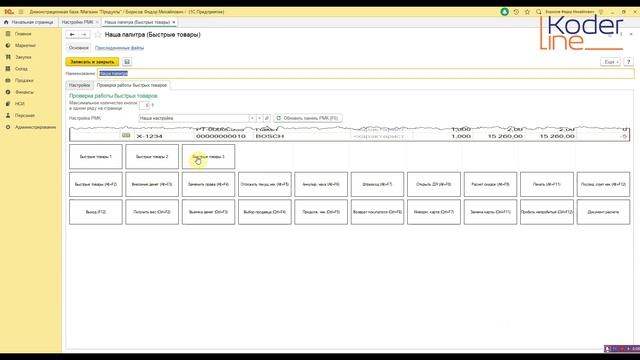Add form to favorites with star icon

coord(98,35)
